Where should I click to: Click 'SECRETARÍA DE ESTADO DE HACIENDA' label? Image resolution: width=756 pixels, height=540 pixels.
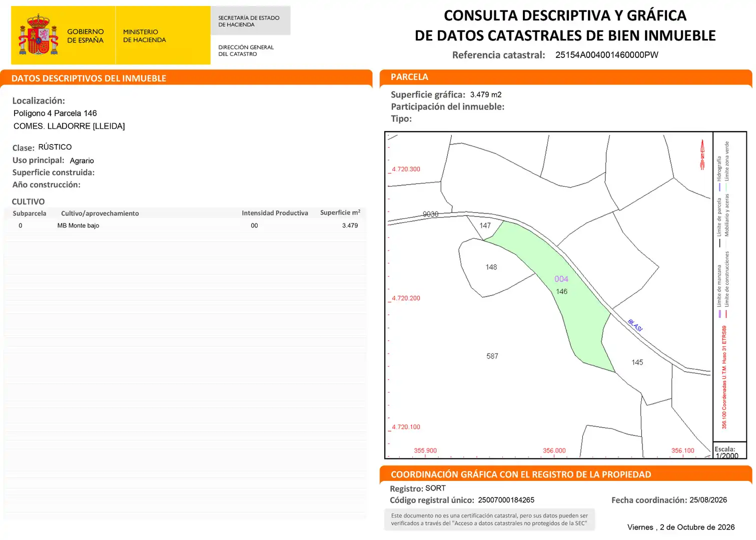[x=249, y=21]
